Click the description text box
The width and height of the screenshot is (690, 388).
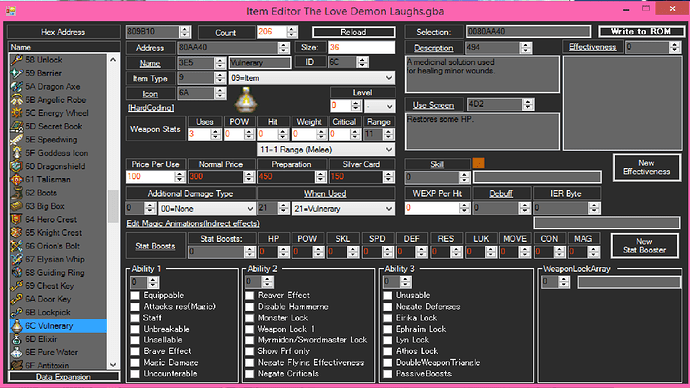(x=482, y=74)
